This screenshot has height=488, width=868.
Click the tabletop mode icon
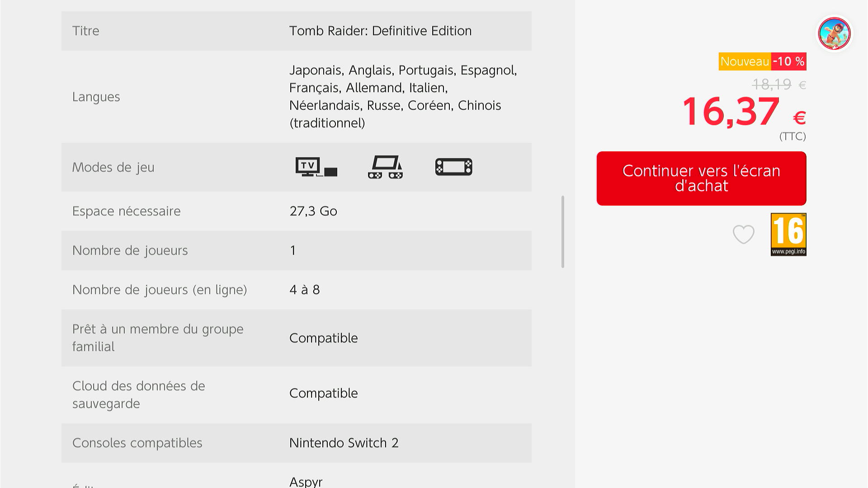click(385, 167)
